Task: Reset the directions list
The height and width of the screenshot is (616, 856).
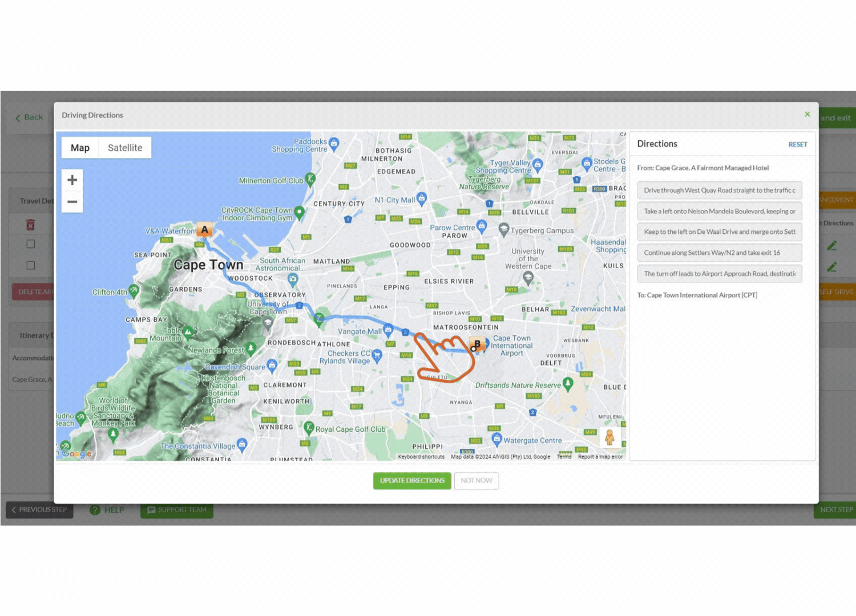Action: pyautogui.click(x=797, y=145)
